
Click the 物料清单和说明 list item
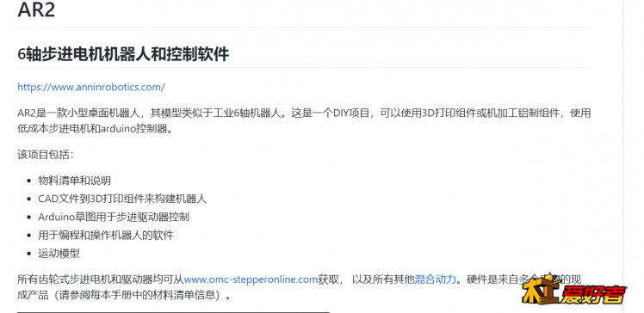click(x=74, y=181)
